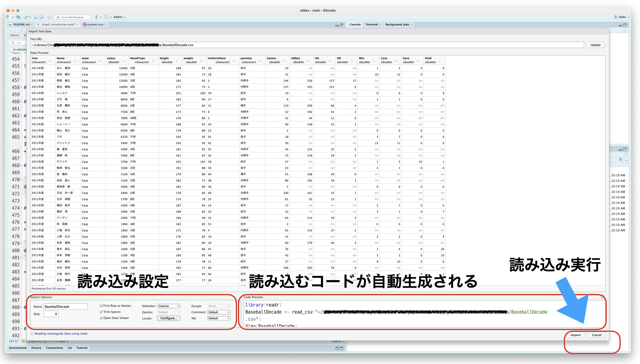The image size is (640, 364).
Task: Open the Tutorial tab
Action: [82, 348]
